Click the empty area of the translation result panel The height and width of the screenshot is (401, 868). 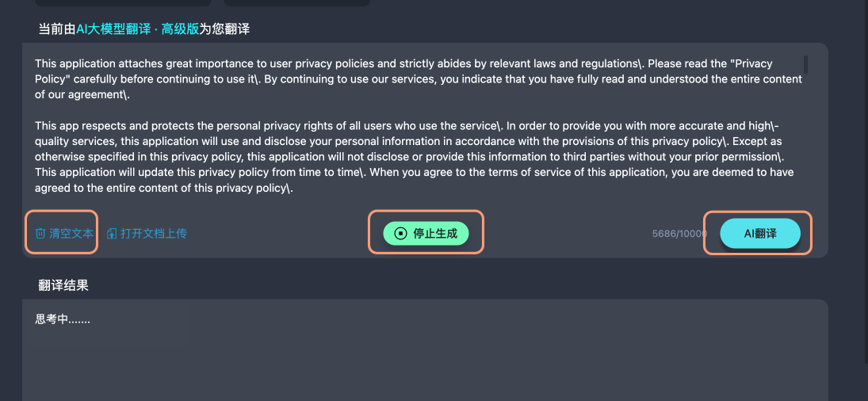(425, 365)
